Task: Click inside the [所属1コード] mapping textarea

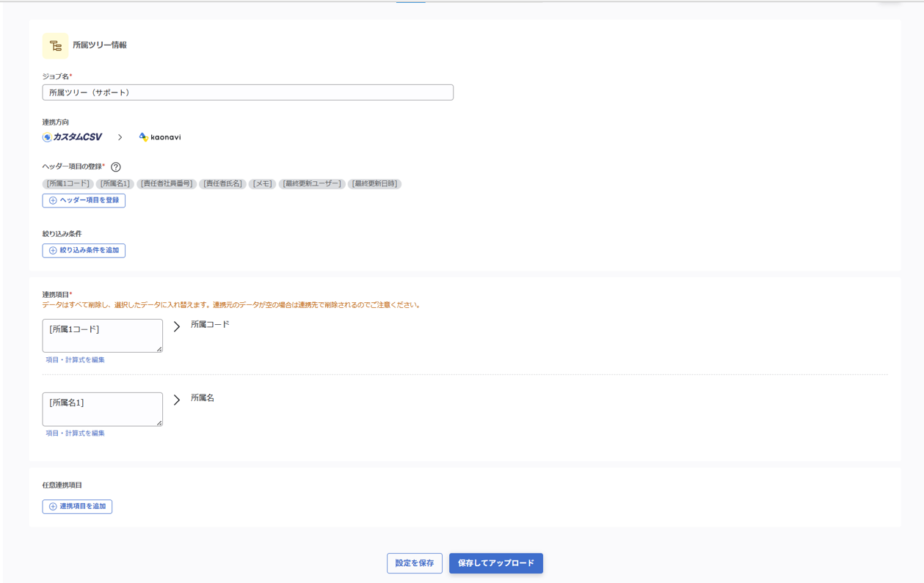Action: pyautogui.click(x=102, y=334)
